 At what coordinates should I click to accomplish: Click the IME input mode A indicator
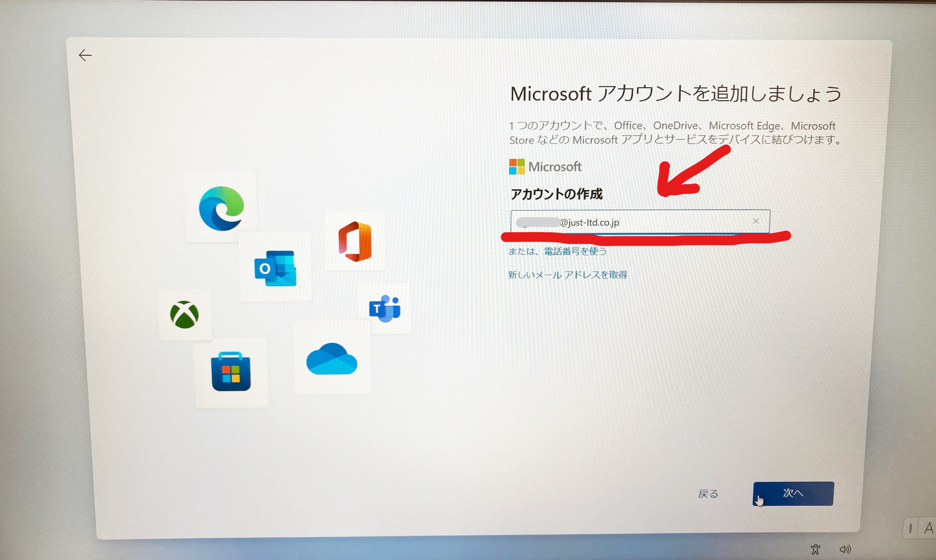pyautogui.click(x=928, y=528)
